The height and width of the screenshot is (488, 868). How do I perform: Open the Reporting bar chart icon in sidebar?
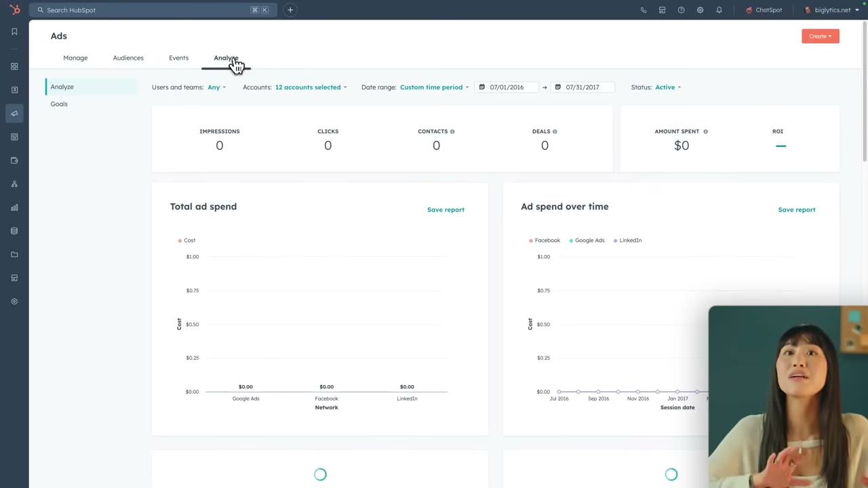coord(14,207)
